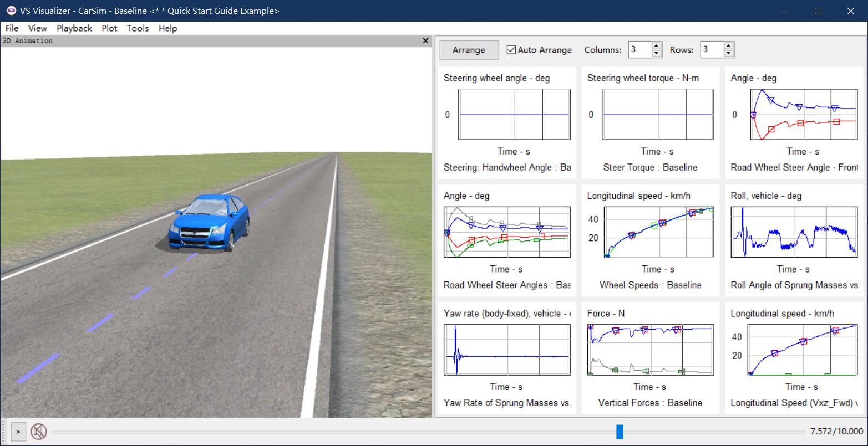Click the play button in playback bar
Image resolution: width=868 pixels, height=446 pixels.
tap(18, 431)
